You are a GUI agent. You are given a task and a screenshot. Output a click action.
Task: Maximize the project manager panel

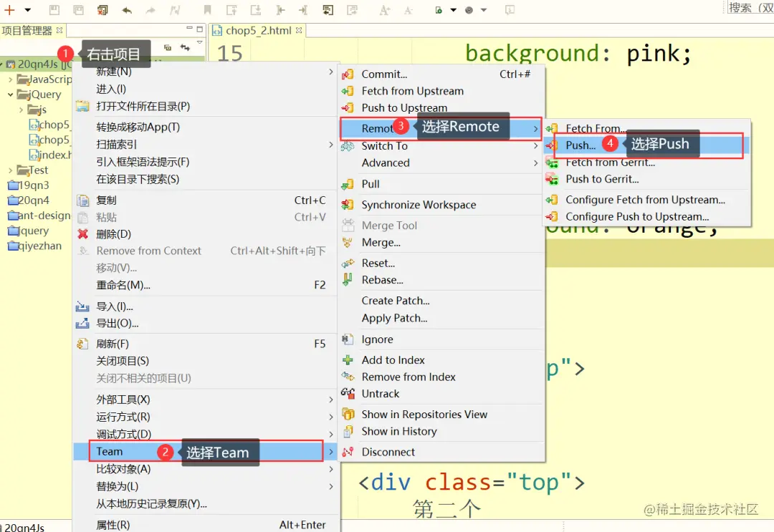pyautogui.click(x=199, y=29)
